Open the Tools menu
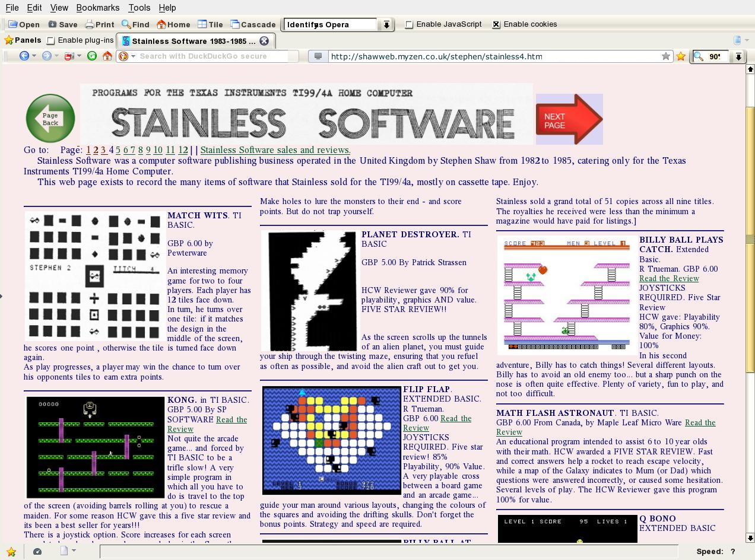This screenshot has height=560, width=755. pos(139,8)
